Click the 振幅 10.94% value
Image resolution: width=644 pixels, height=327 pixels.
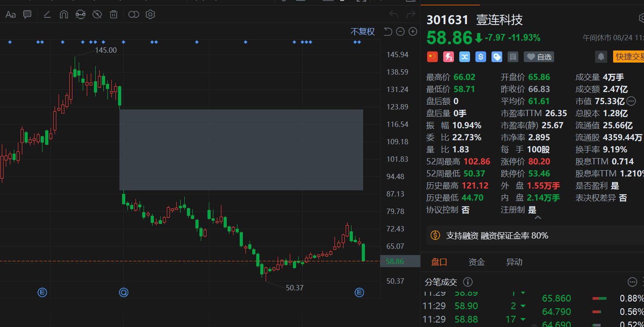467,126
